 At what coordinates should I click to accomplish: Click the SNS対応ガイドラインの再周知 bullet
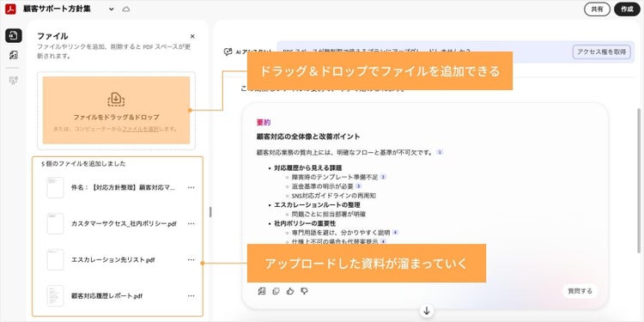click(333, 196)
